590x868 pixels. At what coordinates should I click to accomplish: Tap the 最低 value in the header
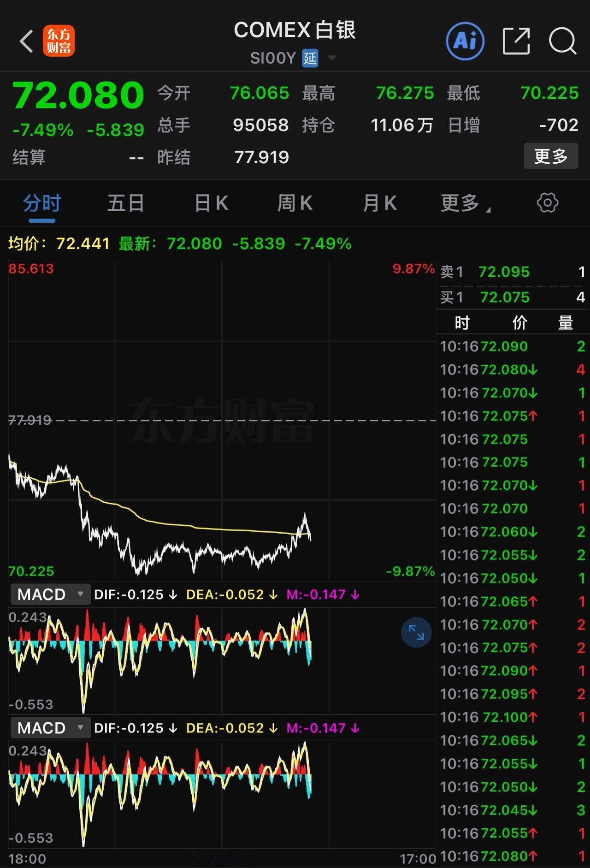tap(549, 93)
